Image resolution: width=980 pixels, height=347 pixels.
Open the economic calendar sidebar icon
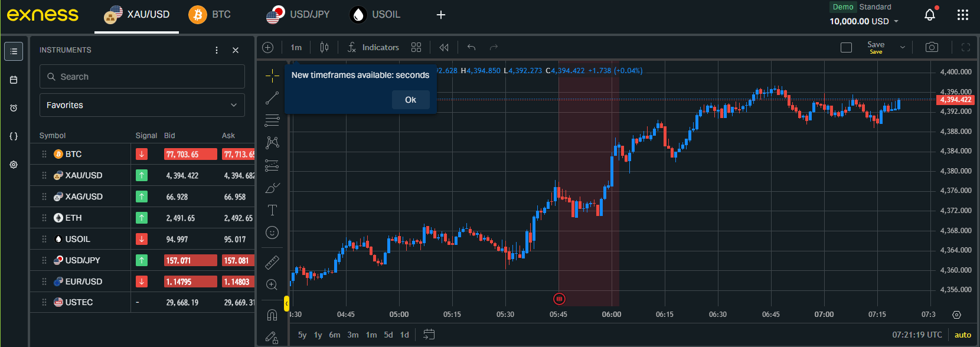coord(14,80)
